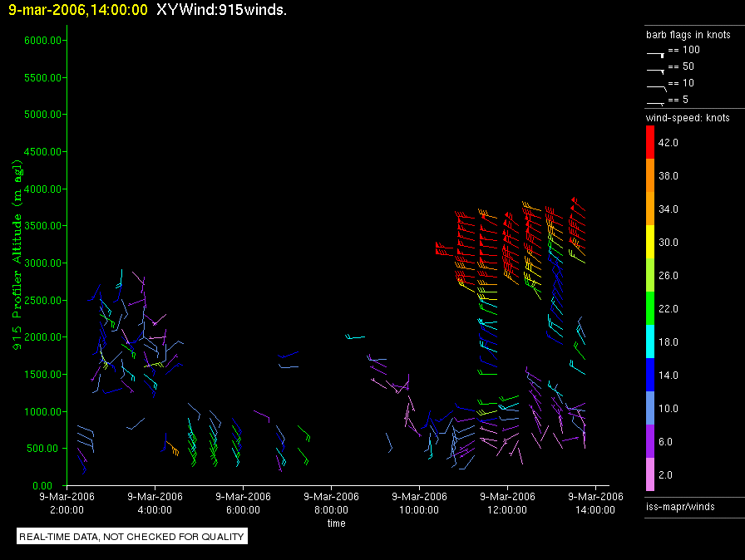Click the '== 10' barb legend text
745x560 pixels.
coord(681,83)
